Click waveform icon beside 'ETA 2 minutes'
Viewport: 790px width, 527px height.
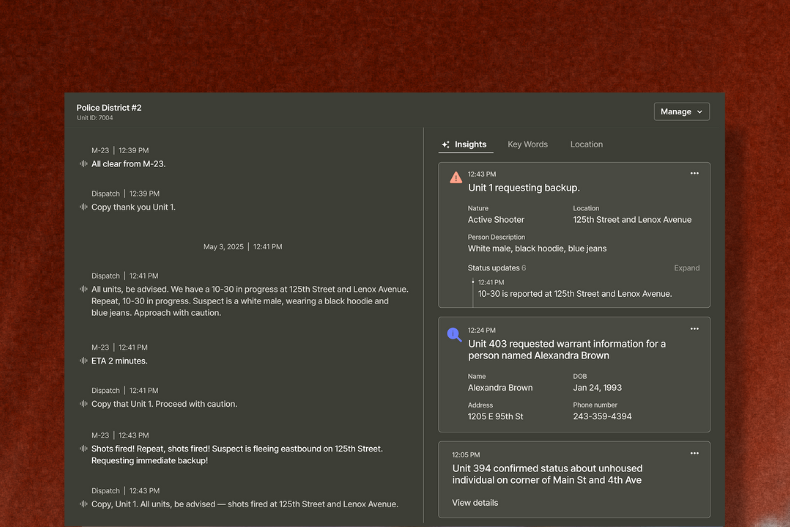[84, 361]
